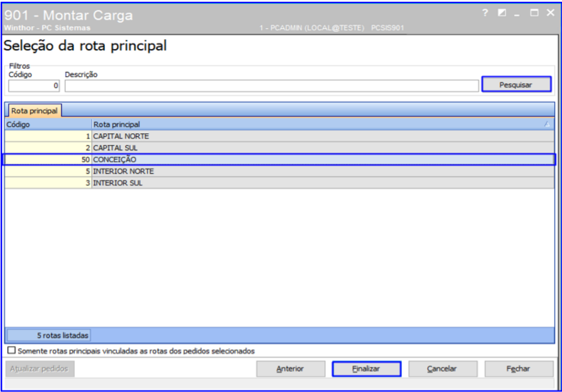Close the Montar Carga window

[550, 13]
